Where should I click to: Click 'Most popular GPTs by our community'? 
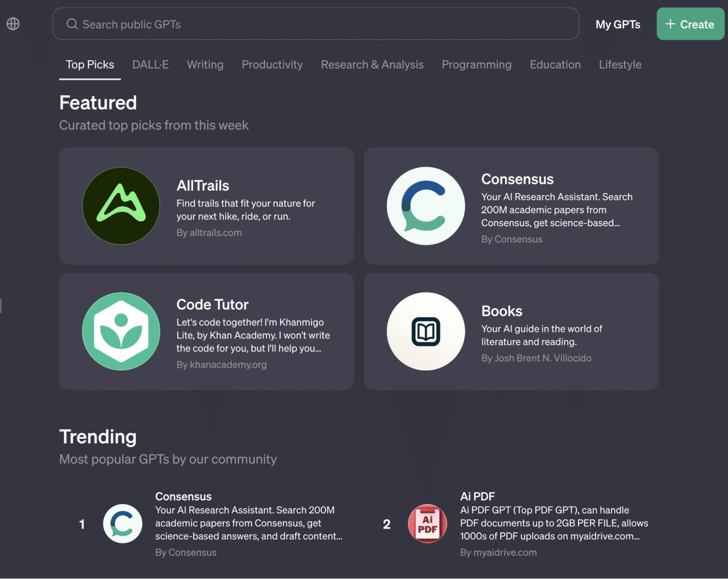tap(168, 459)
